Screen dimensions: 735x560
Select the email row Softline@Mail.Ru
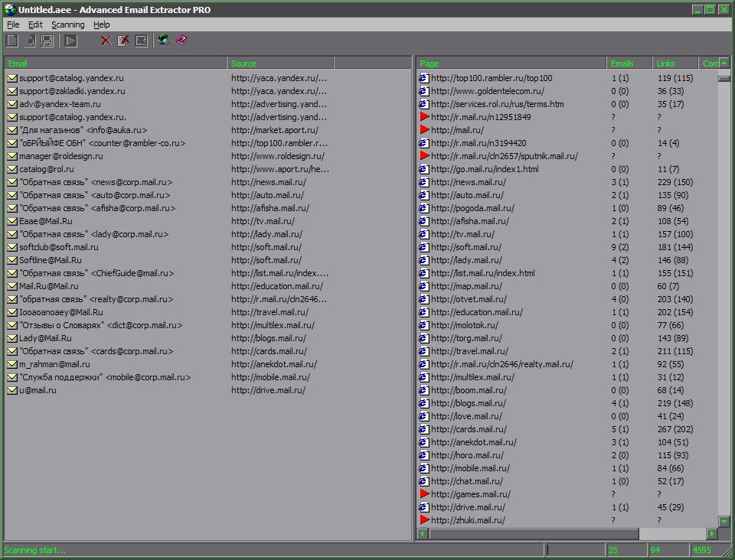coord(51,260)
